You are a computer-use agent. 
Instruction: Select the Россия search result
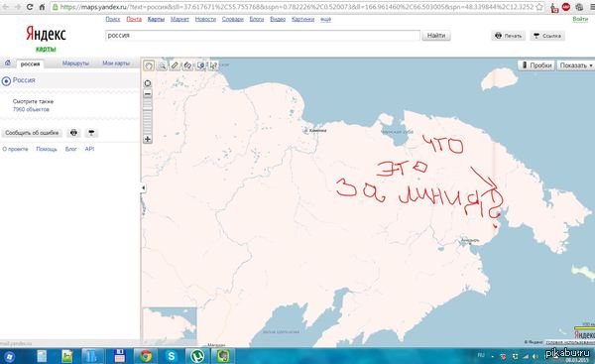(24, 80)
